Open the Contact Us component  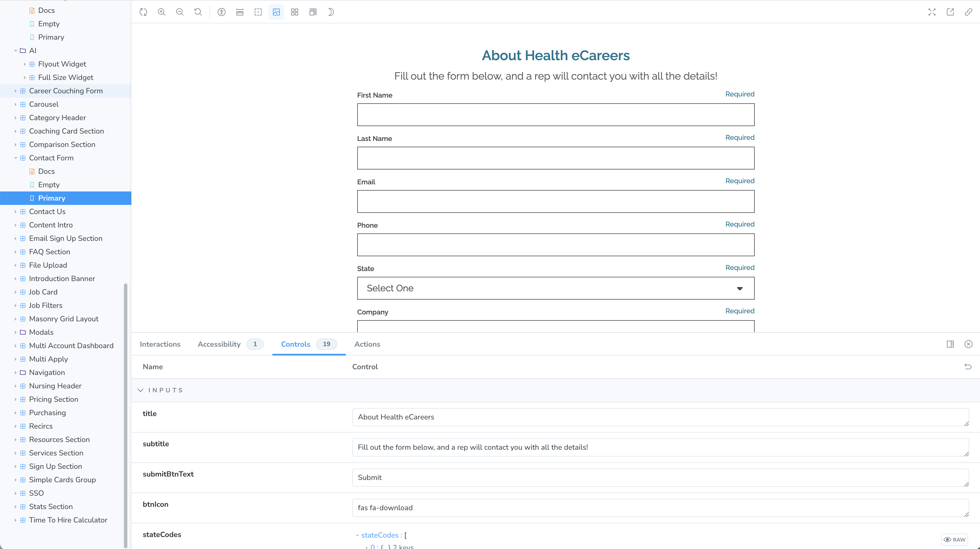(x=47, y=211)
